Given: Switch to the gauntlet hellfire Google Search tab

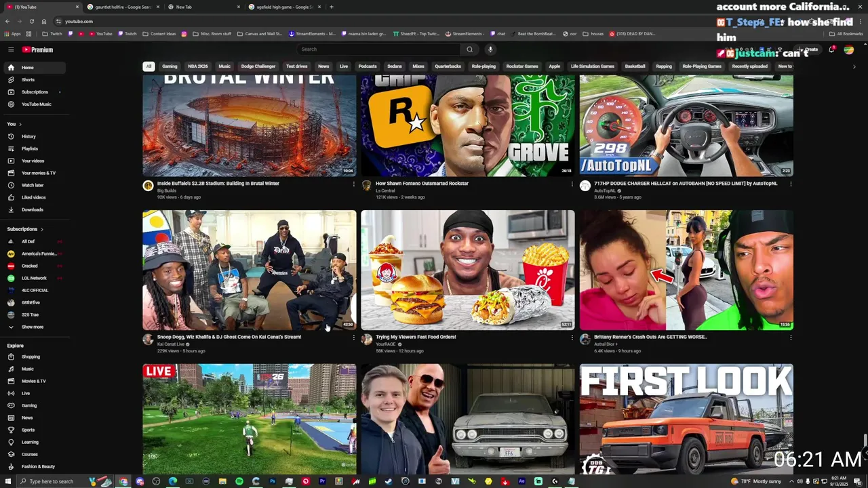Looking at the screenshot, I should coord(123,7).
